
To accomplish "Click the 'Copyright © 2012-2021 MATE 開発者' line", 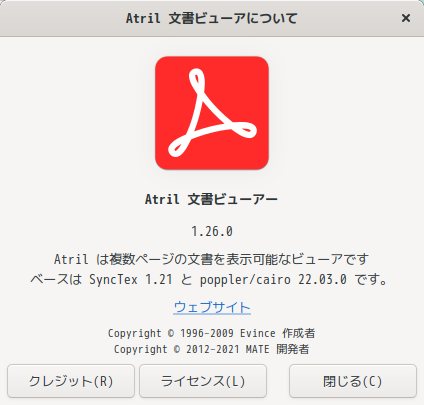I will [x=212, y=349].
